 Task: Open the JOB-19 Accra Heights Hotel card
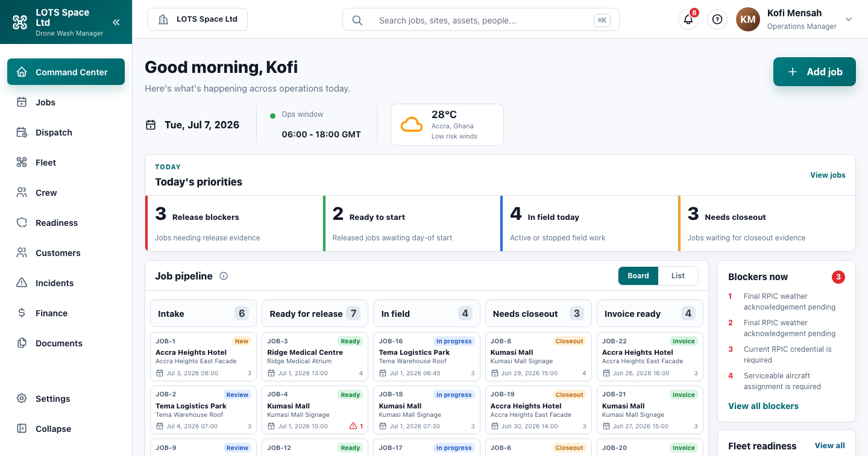click(x=538, y=410)
